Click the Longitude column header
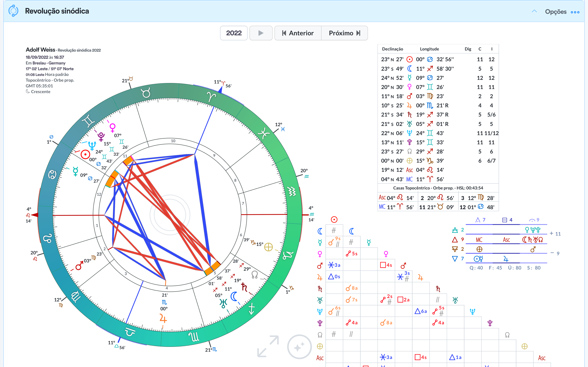This screenshot has width=588, height=367. [429, 49]
